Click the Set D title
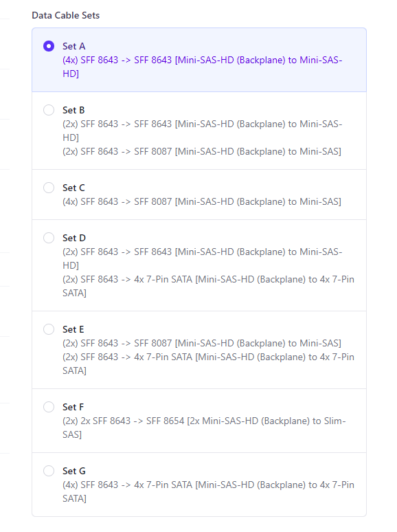Screen dimensions: 397x532 click(x=74, y=239)
